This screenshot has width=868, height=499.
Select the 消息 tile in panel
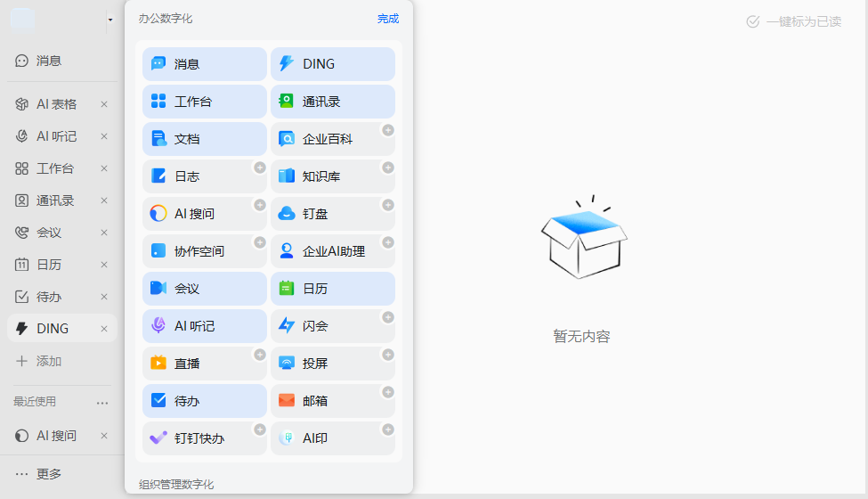pyautogui.click(x=205, y=64)
